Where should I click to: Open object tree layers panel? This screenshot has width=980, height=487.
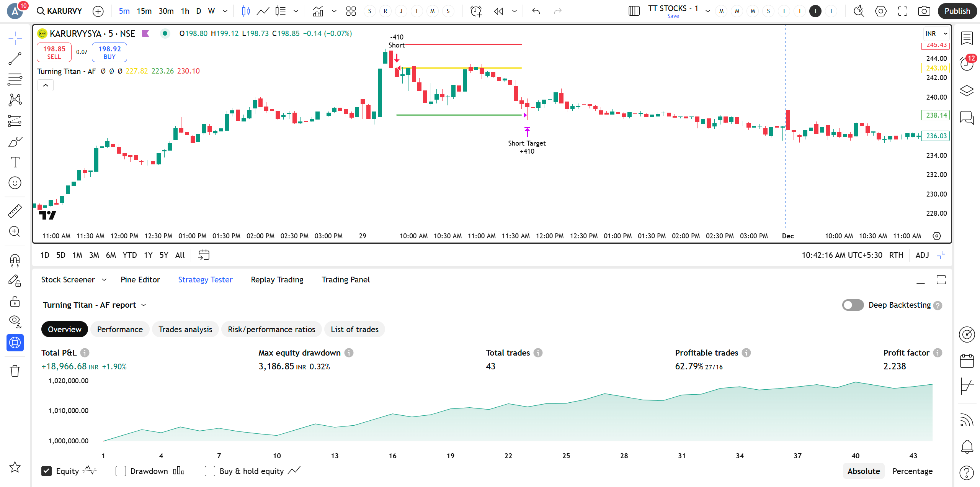[x=967, y=91]
